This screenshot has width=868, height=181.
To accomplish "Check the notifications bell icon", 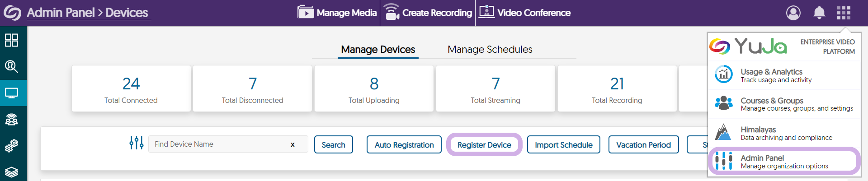I will pyautogui.click(x=819, y=13).
